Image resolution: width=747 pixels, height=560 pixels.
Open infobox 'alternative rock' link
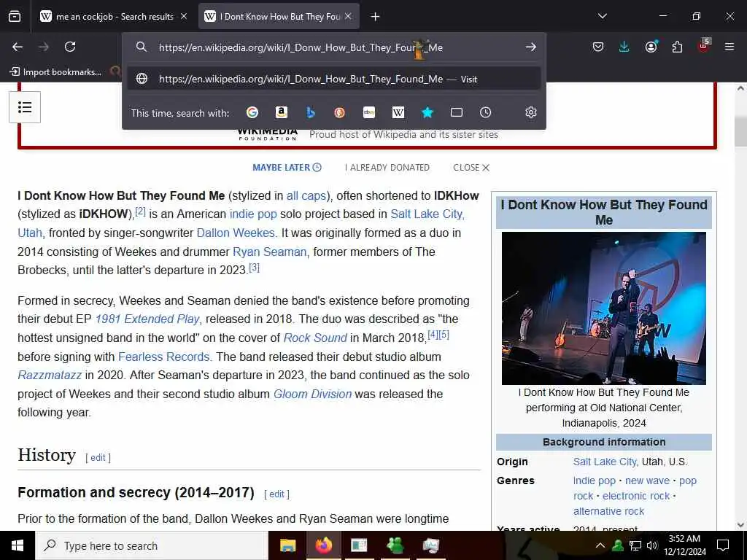pyautogui.click(x=608, y=511)
